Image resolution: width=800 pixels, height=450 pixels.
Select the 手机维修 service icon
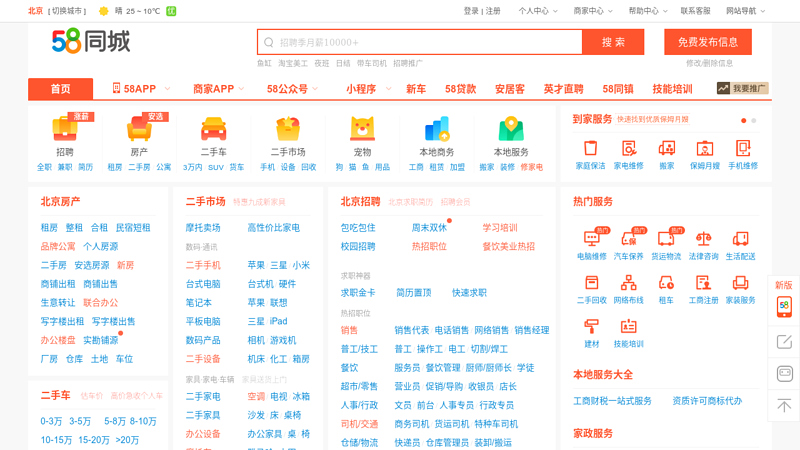coord(743,148)
